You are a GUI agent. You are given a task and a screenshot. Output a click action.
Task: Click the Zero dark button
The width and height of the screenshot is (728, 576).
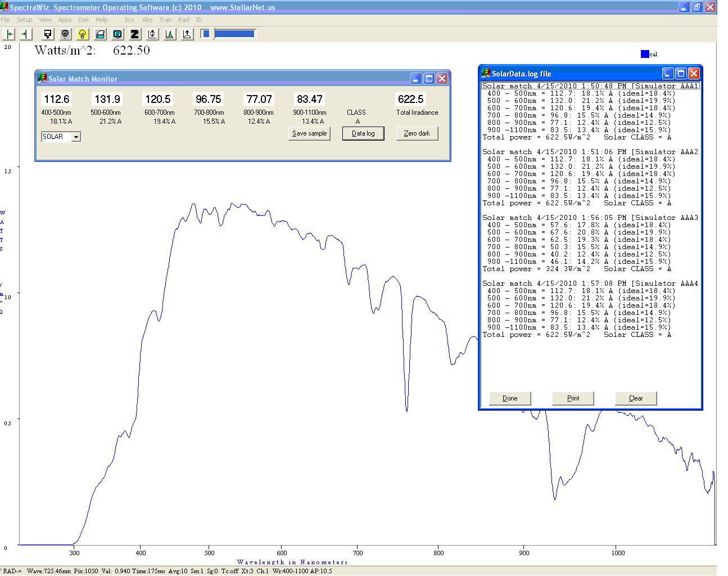coord(417,133)
